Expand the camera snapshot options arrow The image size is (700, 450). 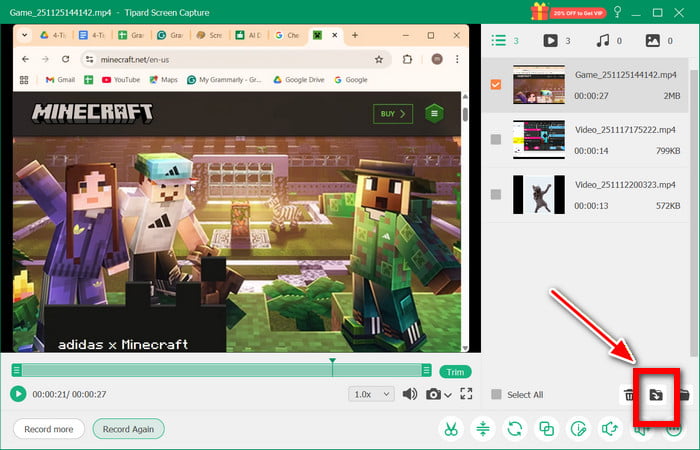click(x=446, y=394)
